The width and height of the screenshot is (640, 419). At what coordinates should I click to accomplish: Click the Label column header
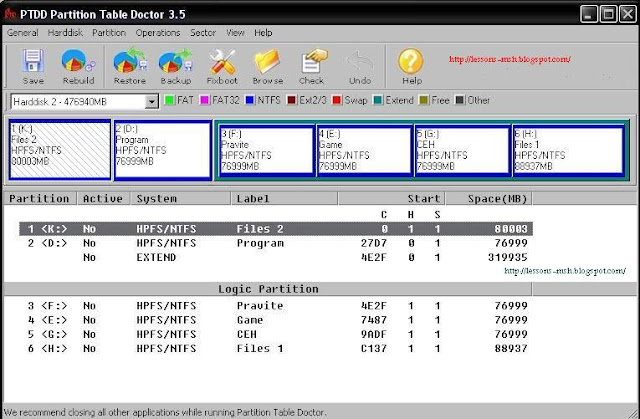[x=284, y=198]
